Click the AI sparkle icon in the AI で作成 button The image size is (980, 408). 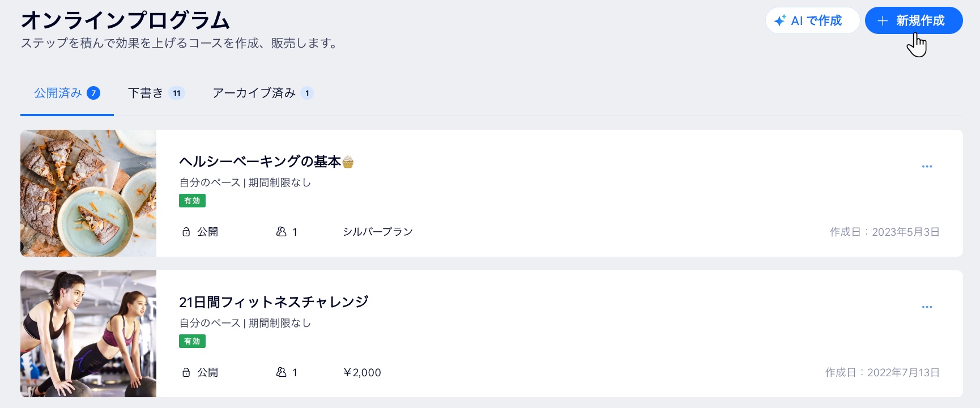pos(779,20)
